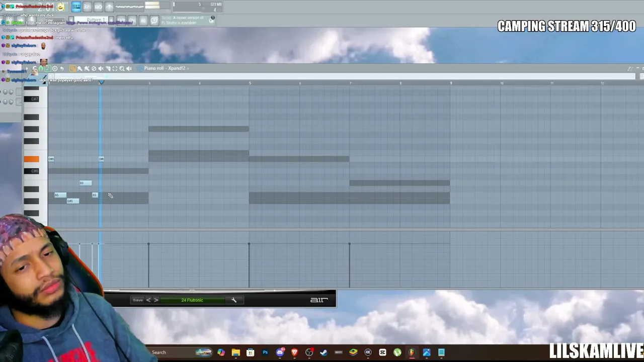Toggle the highlighted piano roll view button
Image resolution: width=644 pixels, height=362 pixels.
(x=76, y=7)
